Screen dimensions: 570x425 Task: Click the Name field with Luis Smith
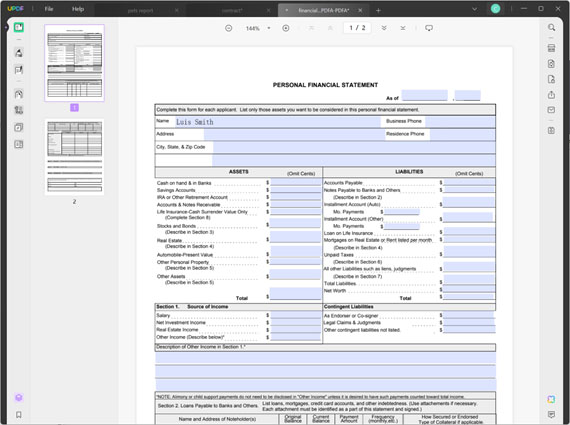(x=278, y=122)
